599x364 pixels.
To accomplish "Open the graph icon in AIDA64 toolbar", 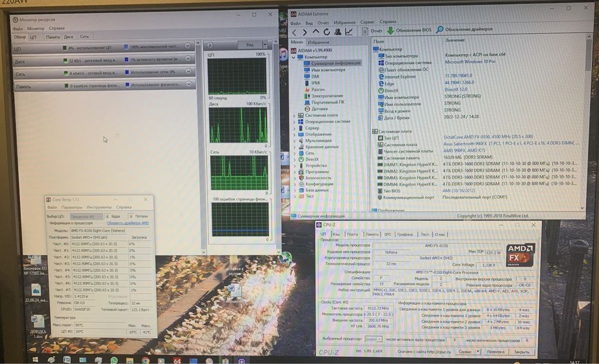I will tap(349, 32).
